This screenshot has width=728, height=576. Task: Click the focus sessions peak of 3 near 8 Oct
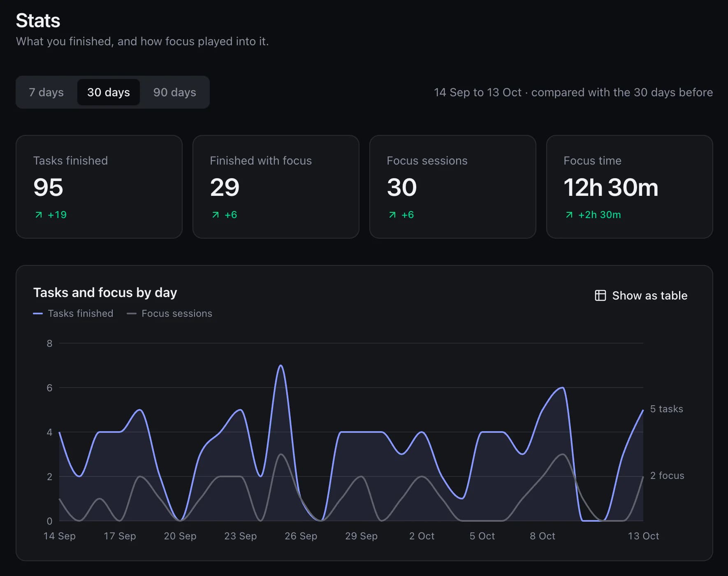[562, 454]
